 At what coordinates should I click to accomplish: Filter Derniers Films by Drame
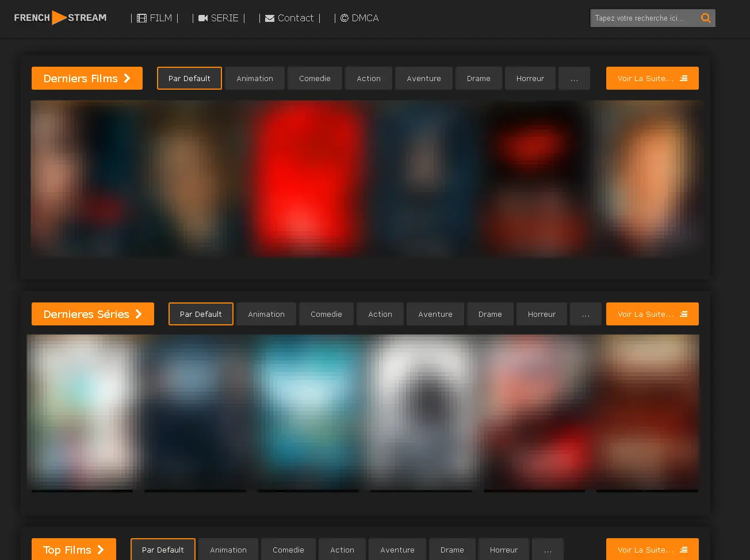click(479, 78)
